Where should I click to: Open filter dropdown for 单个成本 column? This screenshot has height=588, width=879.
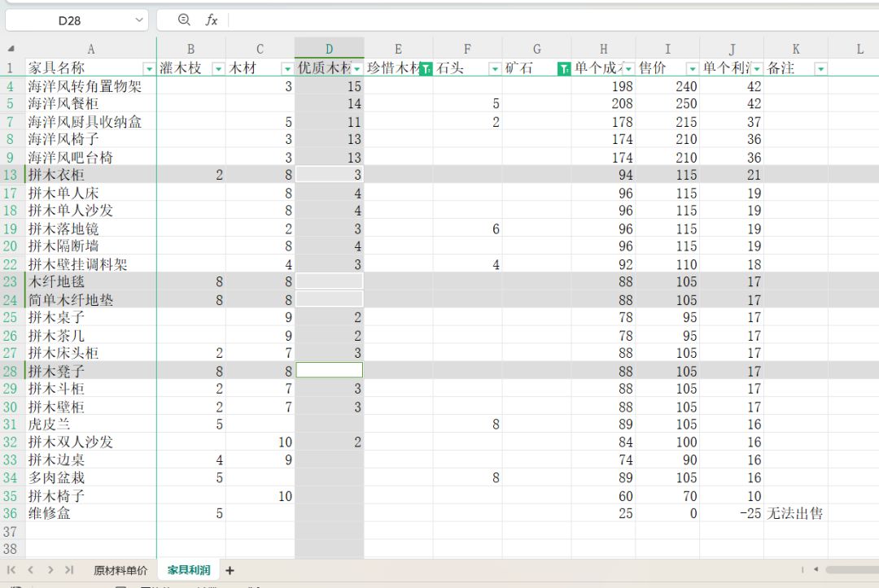pos(628,69)
